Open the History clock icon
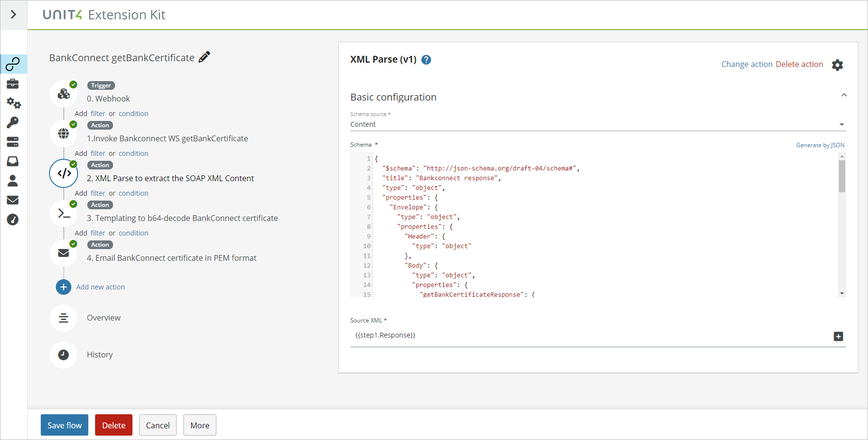Screen dimensions: 868x440 [x=64, y=355]
